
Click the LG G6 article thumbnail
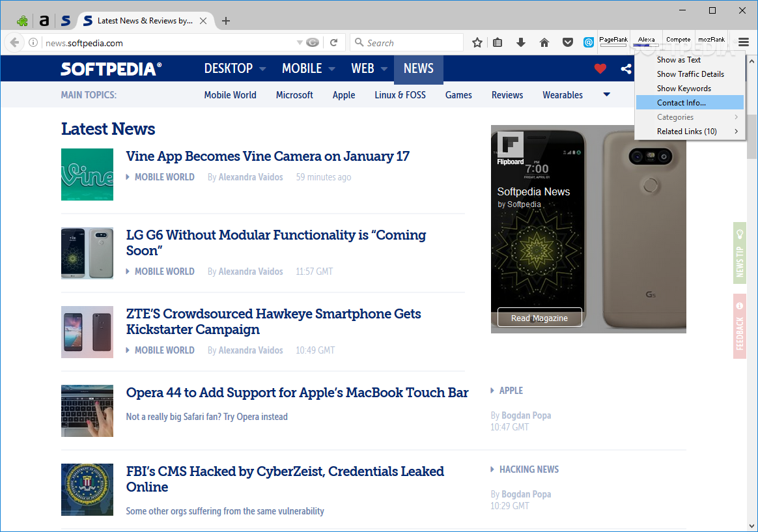click(87, 253)
